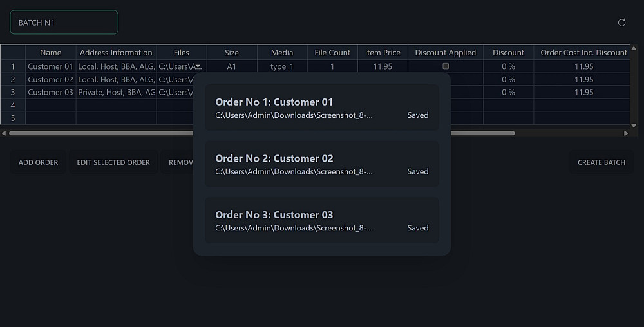
Task: Click the refresh icon in the top right
Action: point(621,23)
